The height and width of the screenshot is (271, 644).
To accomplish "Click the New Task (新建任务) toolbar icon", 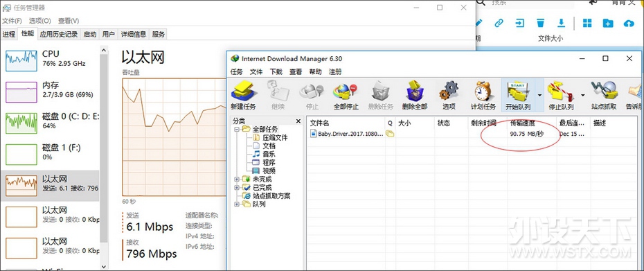I will click(243, 95).
